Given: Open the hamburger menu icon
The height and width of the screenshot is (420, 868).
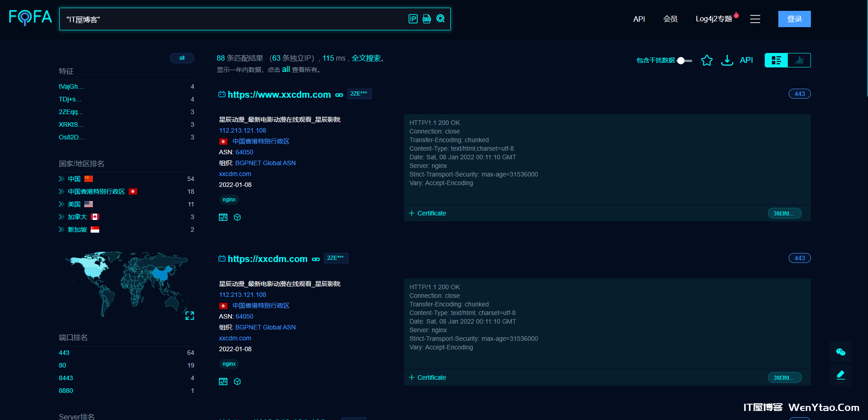Looking at the screenshot, I should click(755, 19).
